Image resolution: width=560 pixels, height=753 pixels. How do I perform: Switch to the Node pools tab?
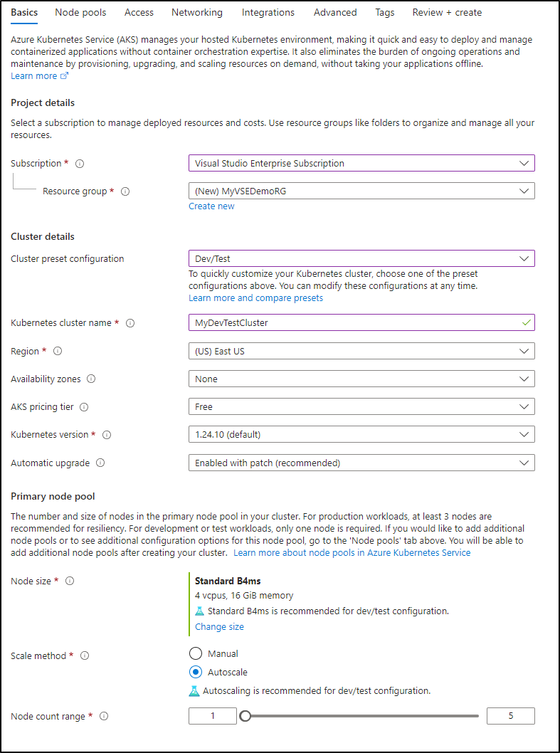80,13
